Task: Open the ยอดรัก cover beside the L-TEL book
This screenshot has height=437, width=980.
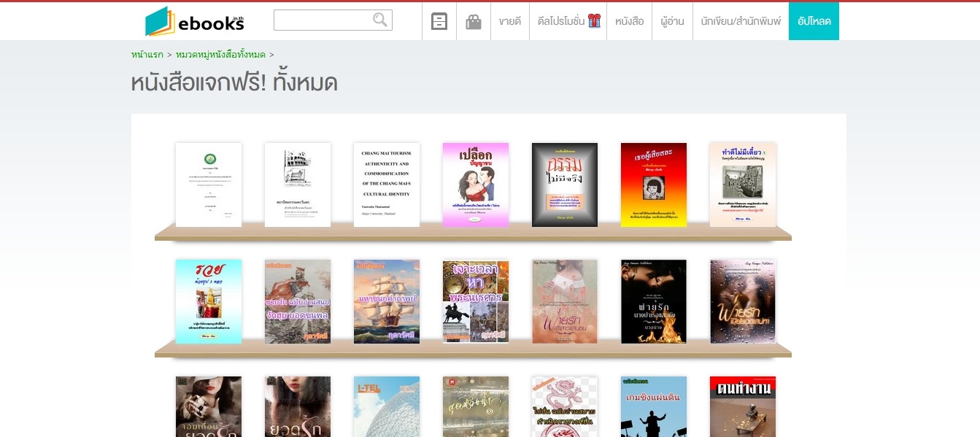Action: [x=298, y=406]
